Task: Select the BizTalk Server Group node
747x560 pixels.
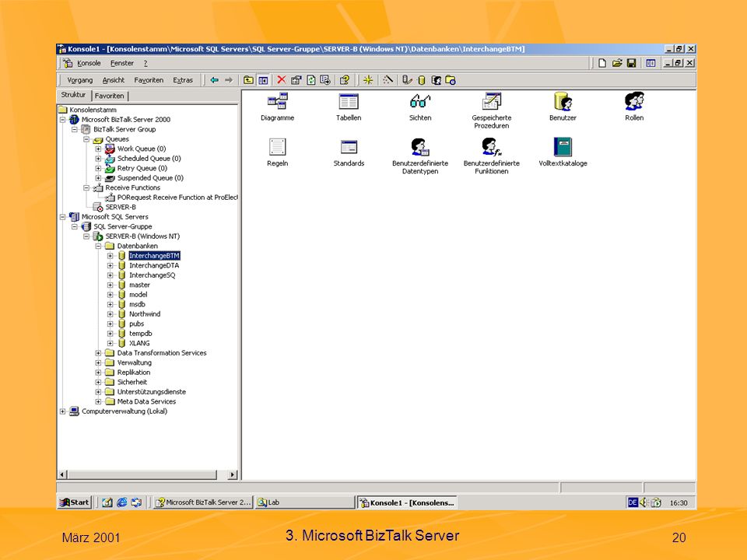Action: point(124,129)
